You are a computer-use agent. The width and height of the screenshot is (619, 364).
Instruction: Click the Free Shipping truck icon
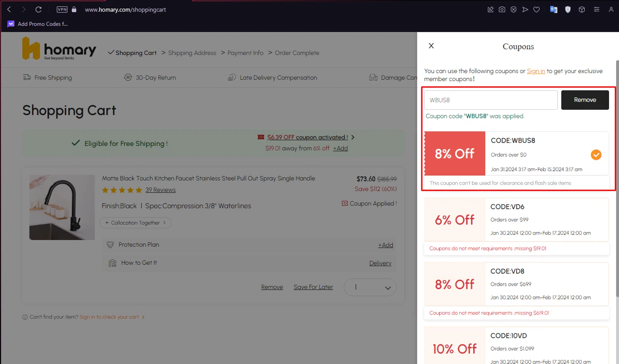(27, 77)
